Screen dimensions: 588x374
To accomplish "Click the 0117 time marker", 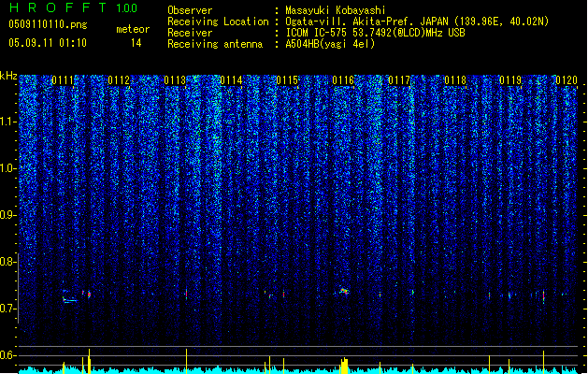I will (399, 80).
